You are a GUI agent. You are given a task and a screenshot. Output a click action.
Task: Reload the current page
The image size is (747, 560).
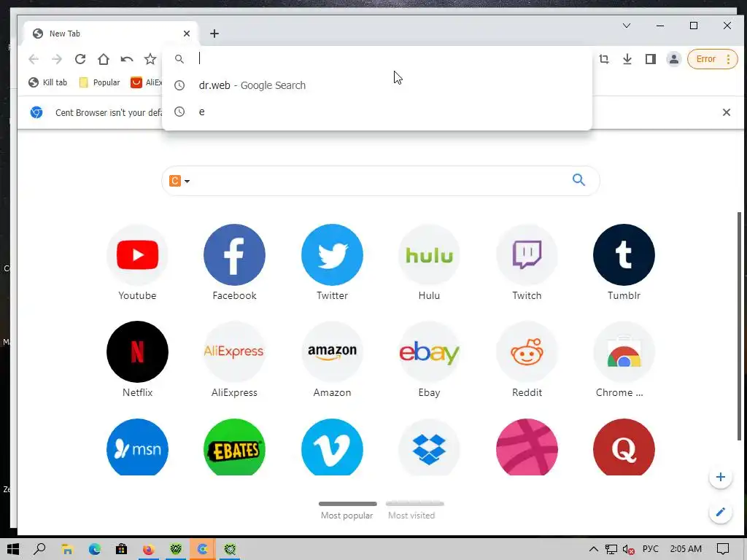(x=80, y=59)
